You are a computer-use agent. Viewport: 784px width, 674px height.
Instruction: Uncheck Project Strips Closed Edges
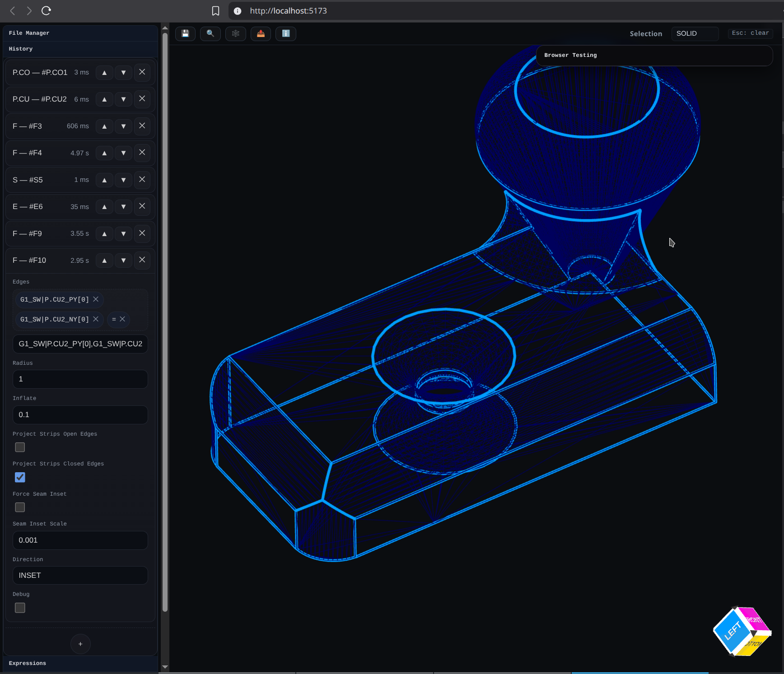tap(20, 477)
